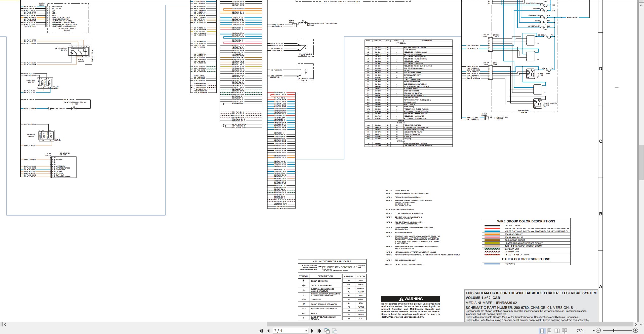The width and height of the screenshot is (644, 334).
Task: Click the 'WIRE GROUP COLOR DESCRIPTIONS' heading
Action: pos(526,221)
